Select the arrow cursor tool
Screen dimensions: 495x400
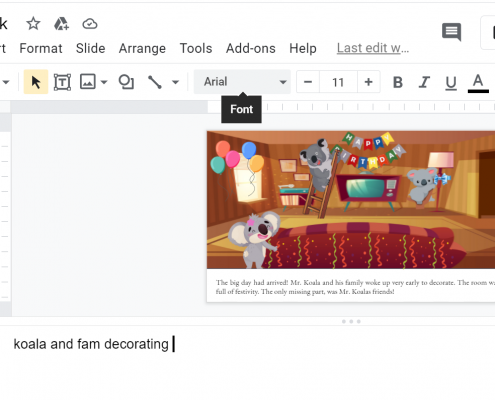pos(36,82)
